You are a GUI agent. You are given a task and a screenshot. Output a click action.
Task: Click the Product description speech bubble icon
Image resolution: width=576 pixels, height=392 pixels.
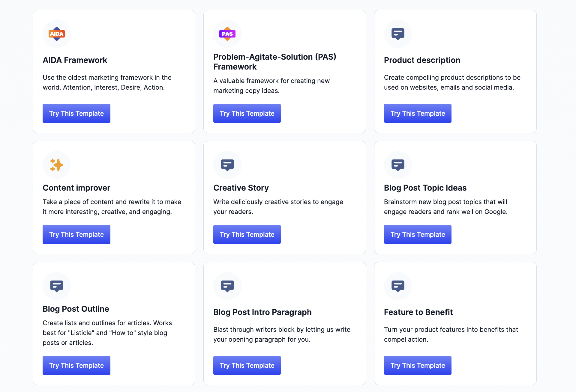pos(398,34)
